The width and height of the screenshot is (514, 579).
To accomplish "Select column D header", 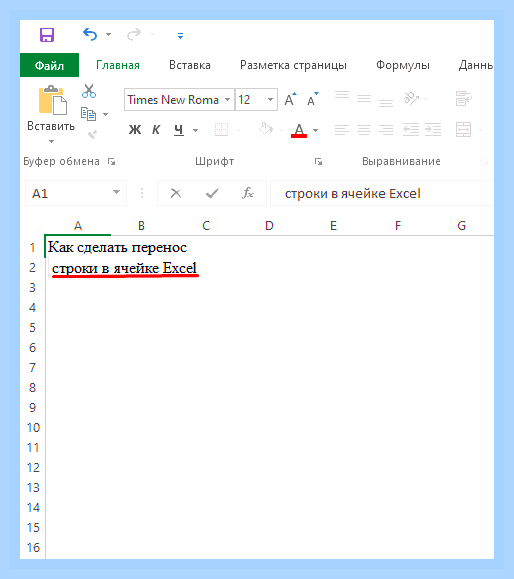I will 269,226.
